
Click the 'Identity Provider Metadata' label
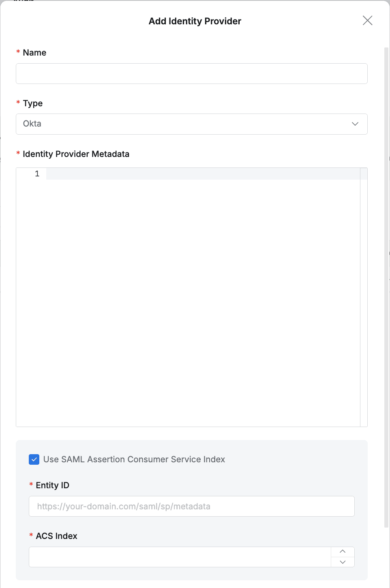click(76, 154)
